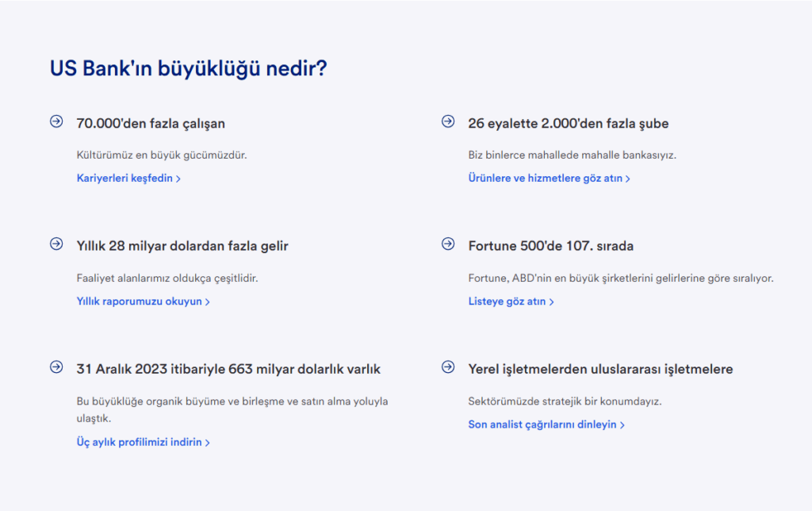This screenshot has height=511, width=812.
Task: Click the heading Fortune 500'de 107. sırada
Action: click(550, 246)
